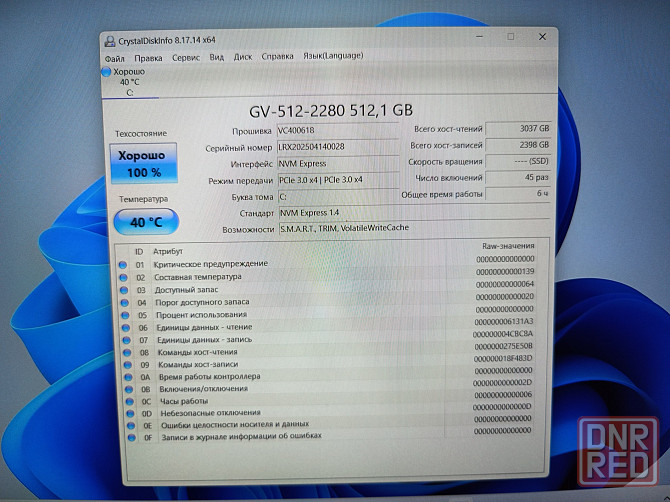The image size is (670, 502).
Task: Select attribute text Критическое предупреждение
Action: coord(211,264)
